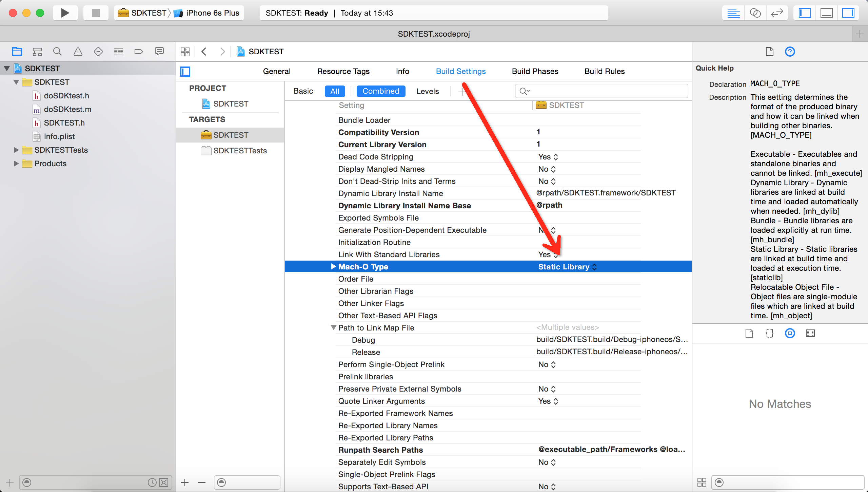
Task: Show the Version editor
Action: (x=777, y=13)
